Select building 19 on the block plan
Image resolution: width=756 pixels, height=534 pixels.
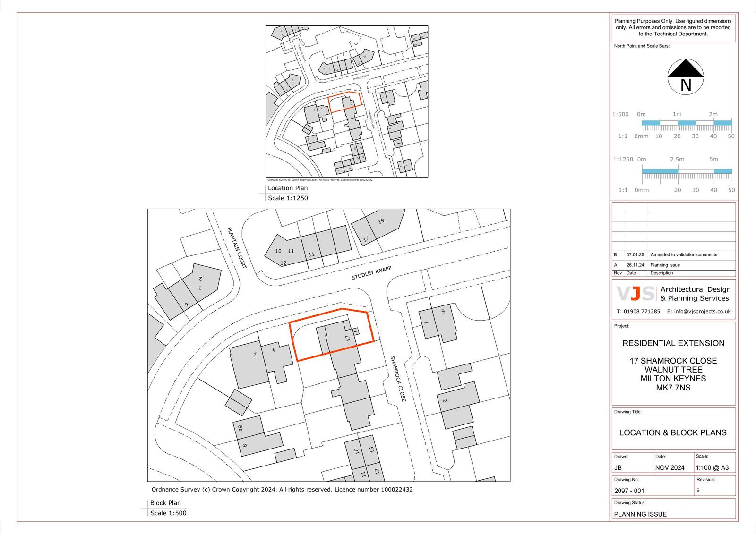click(x=381, y=221)
